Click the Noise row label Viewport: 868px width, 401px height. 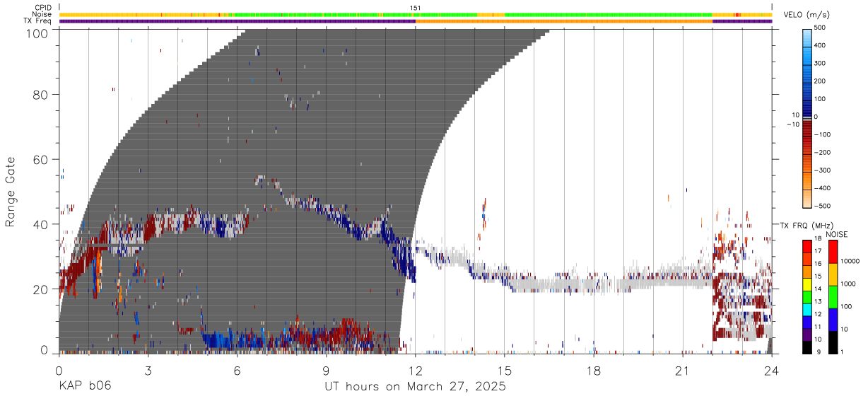pos(42,14)
